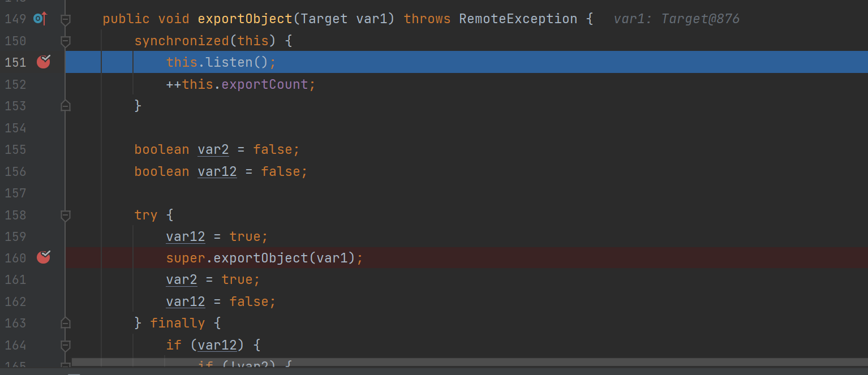This screenshot has height=375, width=868.
Task: Place cursor on var2 declaration line 155
Action: [x=217, y=149]
